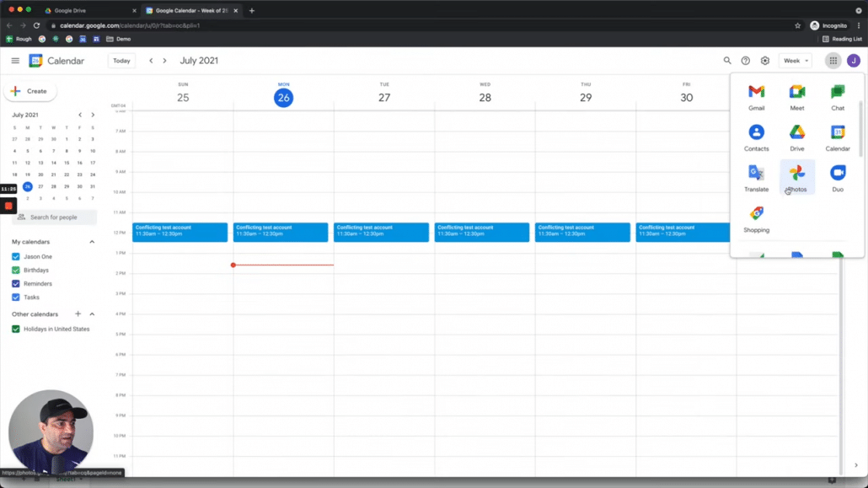Click the Incognito profile indicator
Image resolution: width=868 pixels, height=488 pixels.
[828, 25]
